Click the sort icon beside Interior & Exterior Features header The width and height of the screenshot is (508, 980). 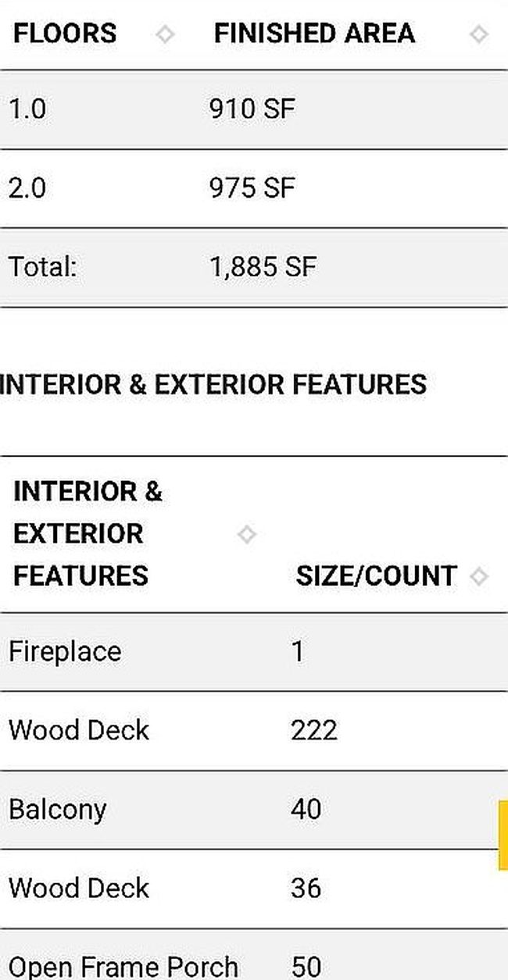pyautogui.click(x=246, y=534)
